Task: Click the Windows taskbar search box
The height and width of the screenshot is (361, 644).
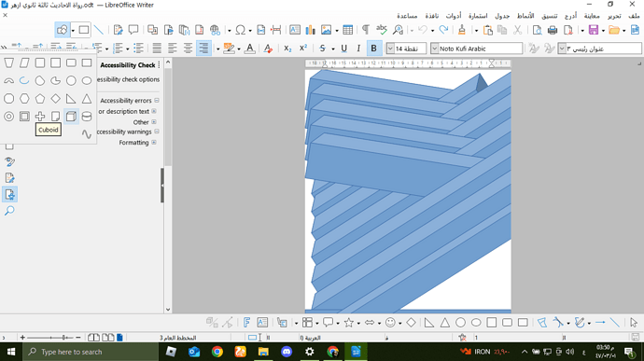Action: pyautogui.click(x=91, y=352)
